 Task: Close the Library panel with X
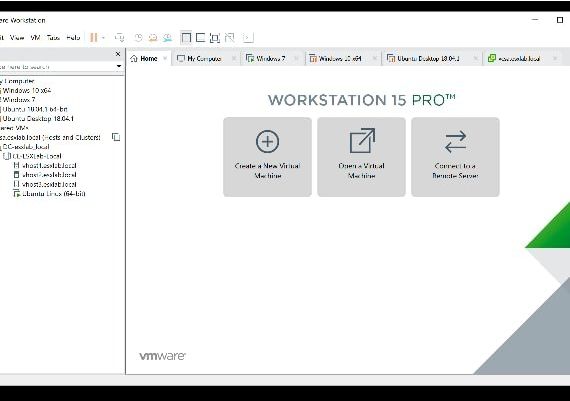[x=118, y=54]
